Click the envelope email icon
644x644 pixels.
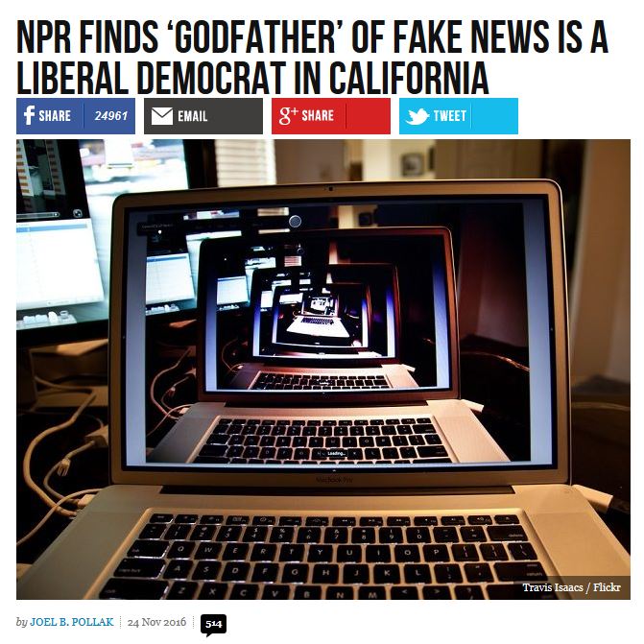coord(162,116)
